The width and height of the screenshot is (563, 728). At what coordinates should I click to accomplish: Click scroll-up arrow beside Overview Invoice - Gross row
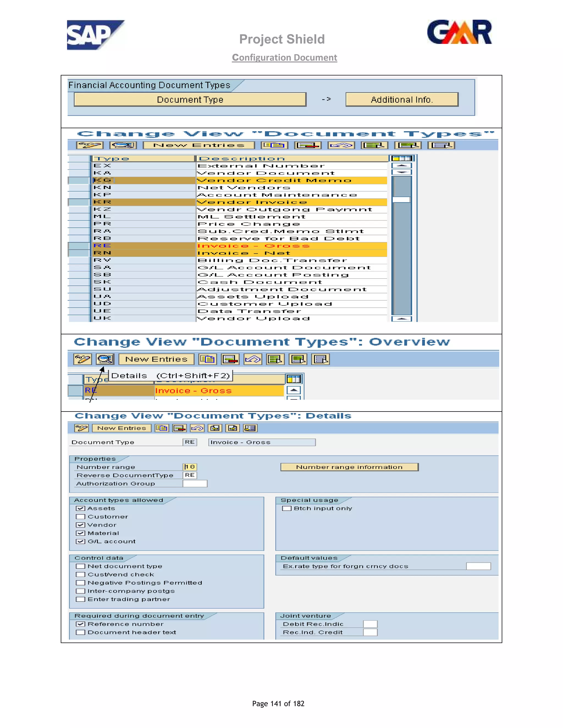(294, 390)
